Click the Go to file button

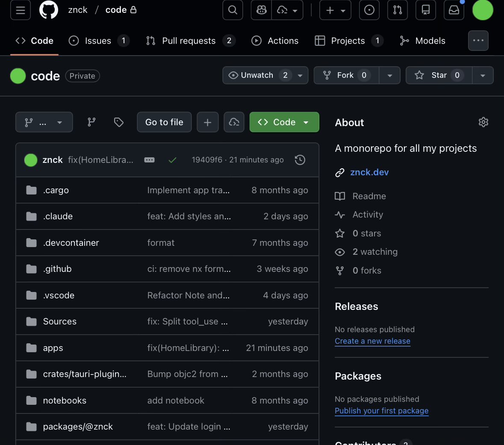pyautogui.click(x=164, y=122)
